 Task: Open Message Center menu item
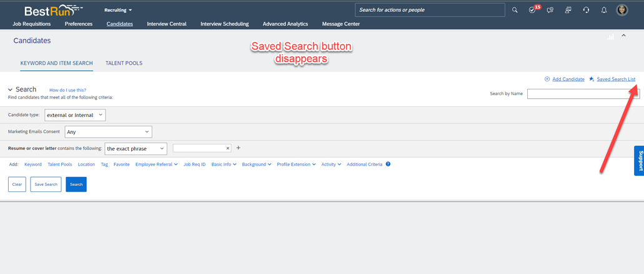(x=341, y=24)
